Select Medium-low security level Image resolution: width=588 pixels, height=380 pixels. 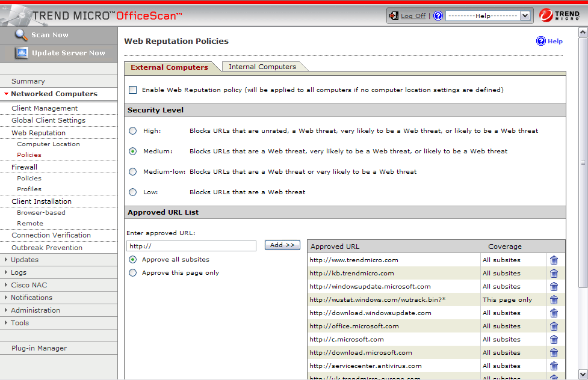tap(133, 171)
